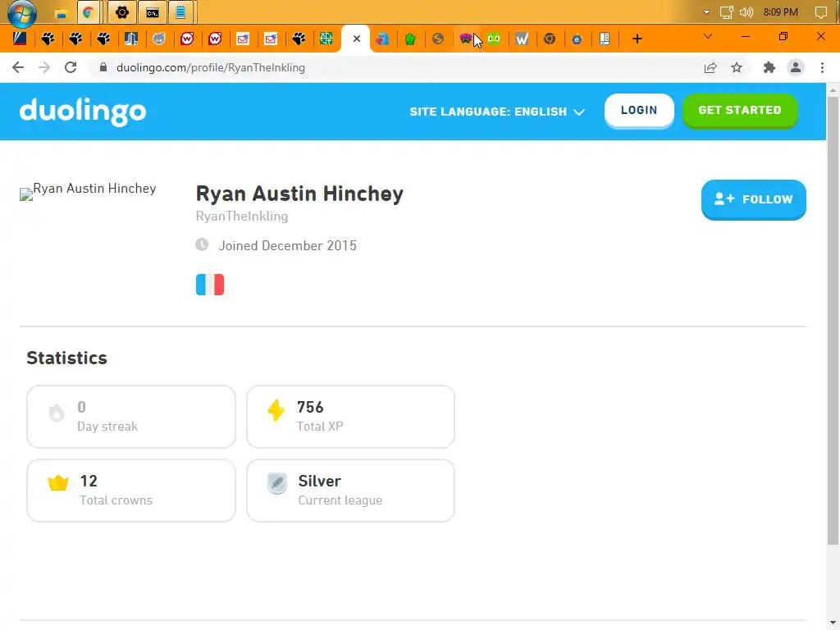Click the Chrome taskbar icon
The image size is (840, 630).
click(89, 12)
